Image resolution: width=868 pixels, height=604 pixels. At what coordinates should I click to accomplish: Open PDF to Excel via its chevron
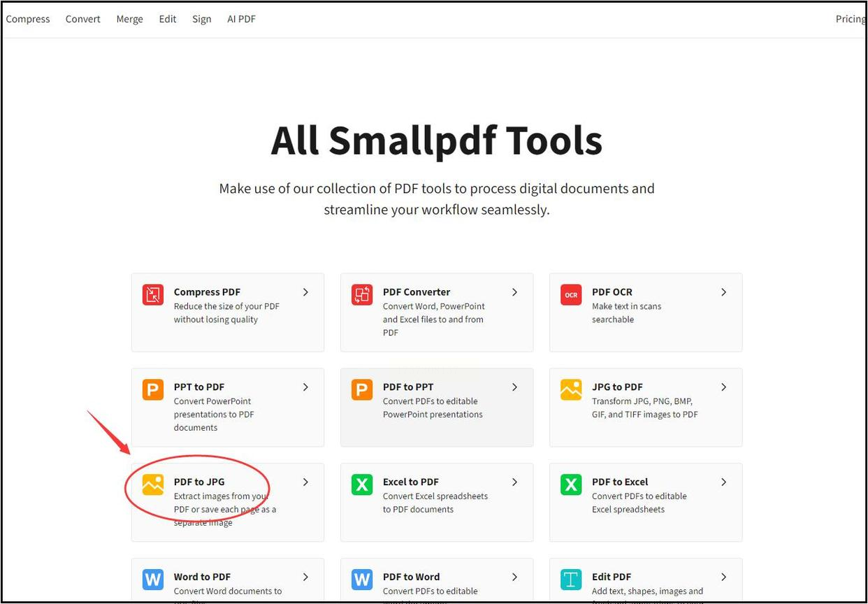tap(723, 482)
